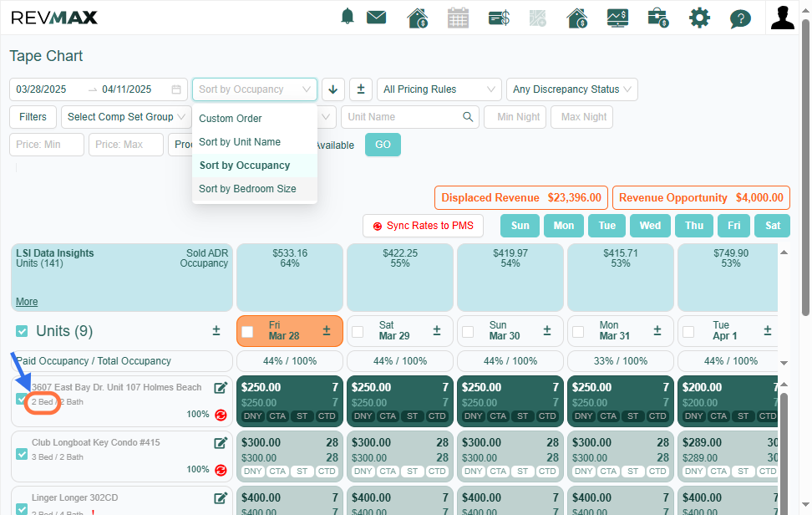Open the money card payments icon
Screen dimensions: 812x515
[500, 18]
